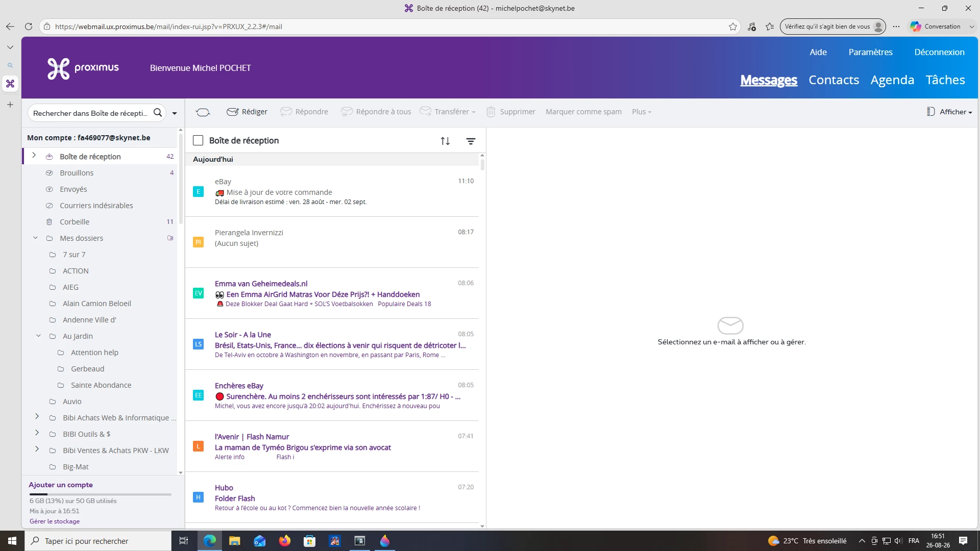
Task: Click the Enchères eBay sender avatar
Action: tap(199, 395)
